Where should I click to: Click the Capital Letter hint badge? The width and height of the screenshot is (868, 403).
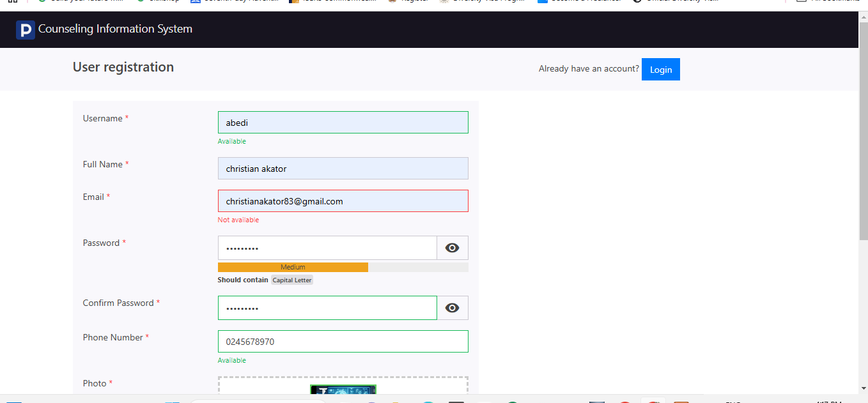coord(292,280)
